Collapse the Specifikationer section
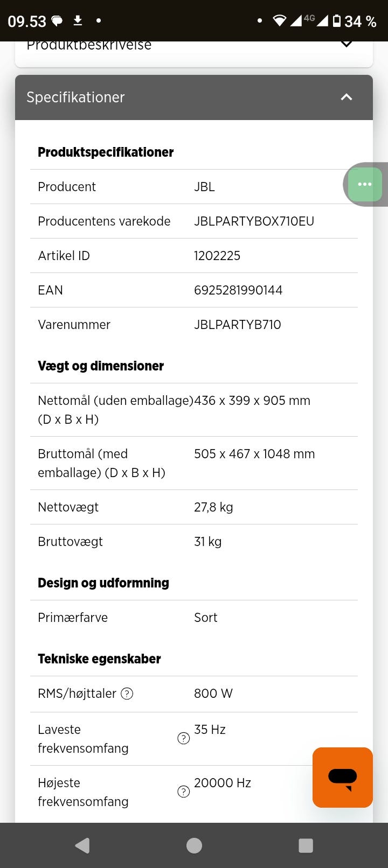The width and height of the screenshot is (388, 868). pyautogui.click(x=347, y=97)
